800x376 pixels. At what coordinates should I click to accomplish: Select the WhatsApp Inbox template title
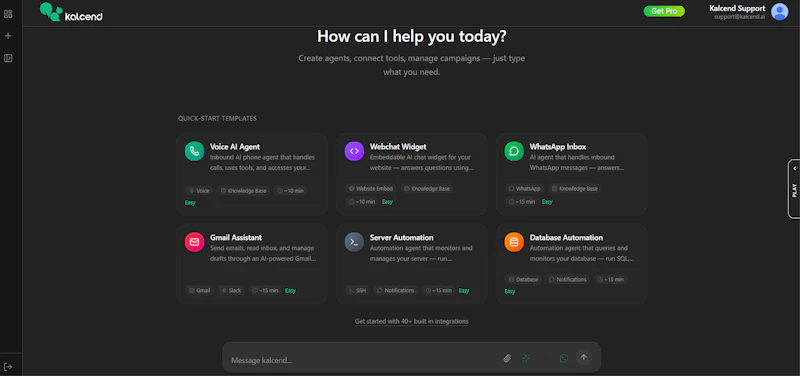pyautogui.click(x=558, y=147)
